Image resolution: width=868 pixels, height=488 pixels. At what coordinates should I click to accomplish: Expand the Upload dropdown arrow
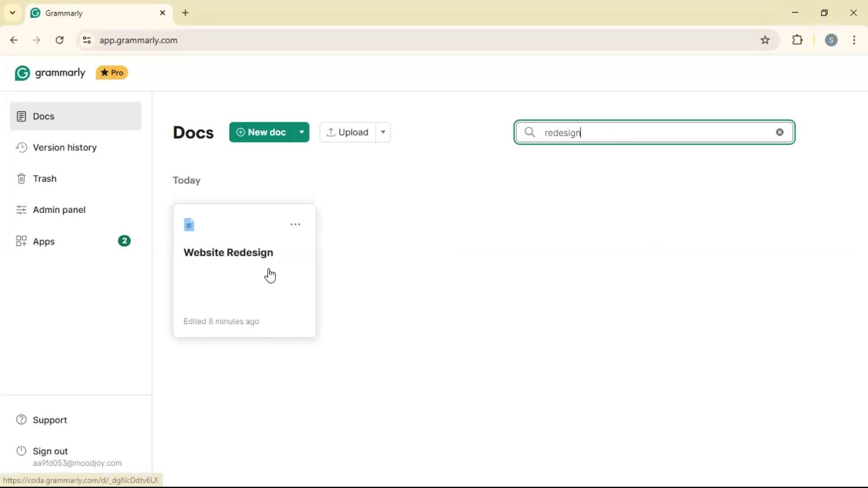click(383, 132)
